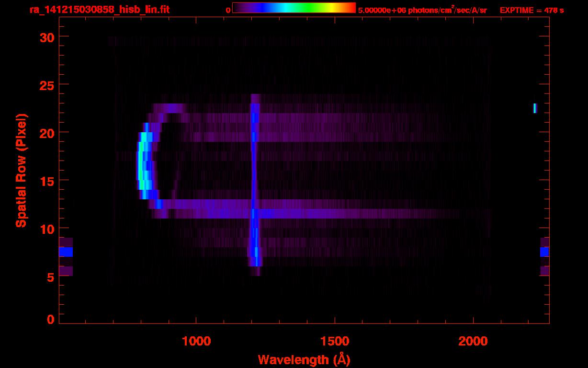Click the y-axis tick label 25
588x368 pixels.
(46, 85)
